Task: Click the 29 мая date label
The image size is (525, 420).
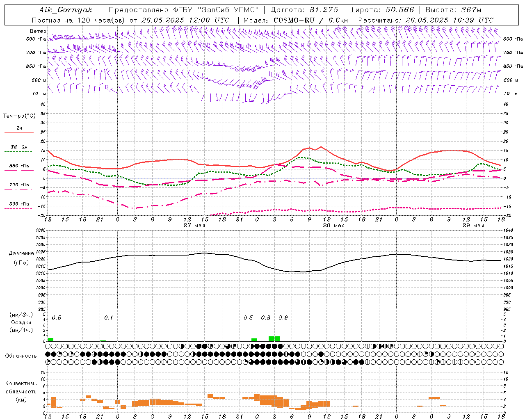Action: tap(473, 226)
